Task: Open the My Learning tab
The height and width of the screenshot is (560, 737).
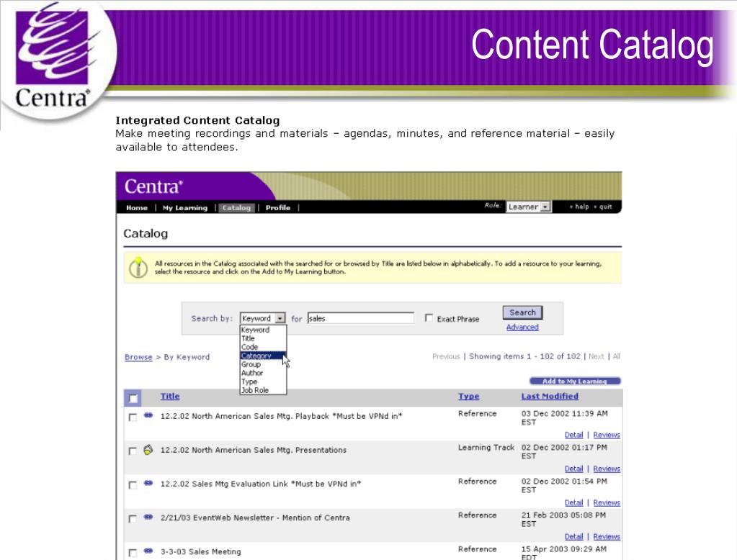Action: [x=184, y=207]
